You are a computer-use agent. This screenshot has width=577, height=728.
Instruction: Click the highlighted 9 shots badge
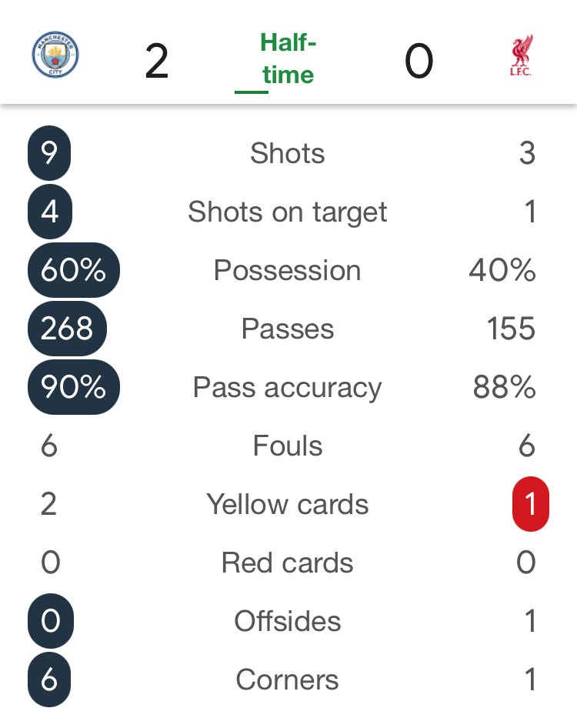click(49, 153)
